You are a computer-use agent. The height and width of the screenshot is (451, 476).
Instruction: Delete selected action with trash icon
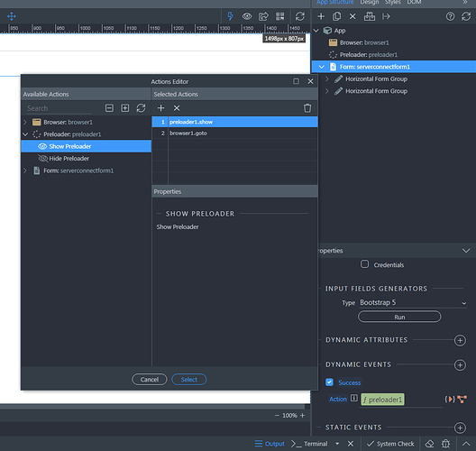coord(307,108)
